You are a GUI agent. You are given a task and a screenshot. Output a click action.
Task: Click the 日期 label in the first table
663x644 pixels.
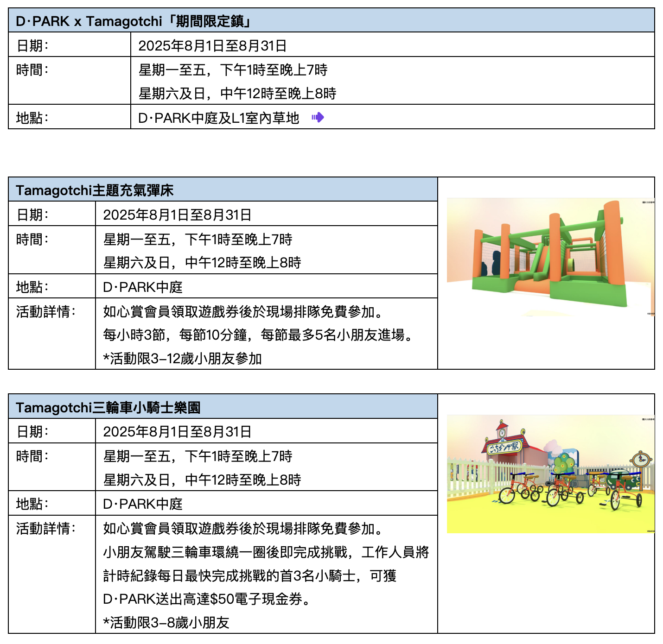32,45
